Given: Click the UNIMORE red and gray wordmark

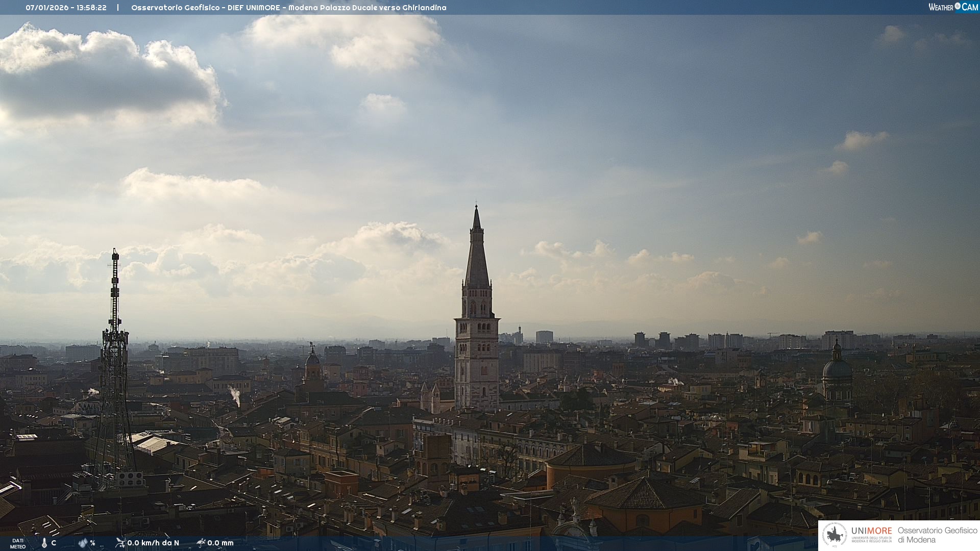Looking at the screenshot, I should click(871, 531).
